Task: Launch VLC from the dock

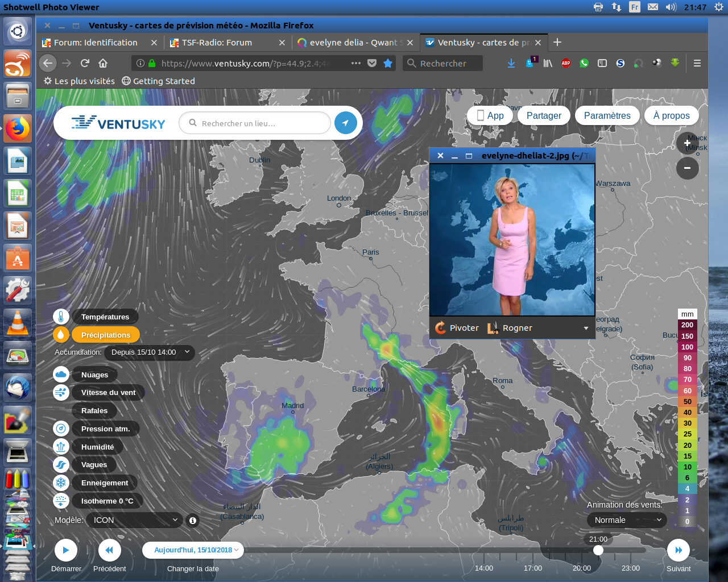Action: tap(18, 322)
